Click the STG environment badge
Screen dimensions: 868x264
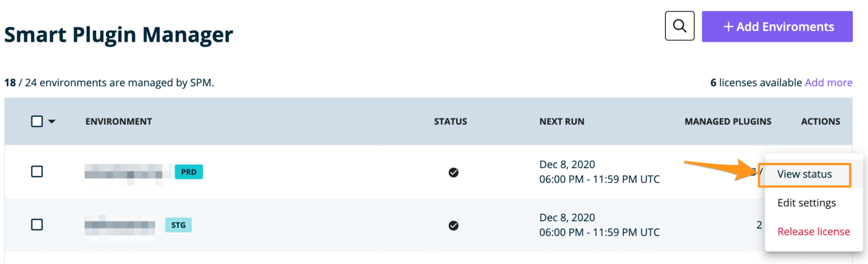point(179,225)
